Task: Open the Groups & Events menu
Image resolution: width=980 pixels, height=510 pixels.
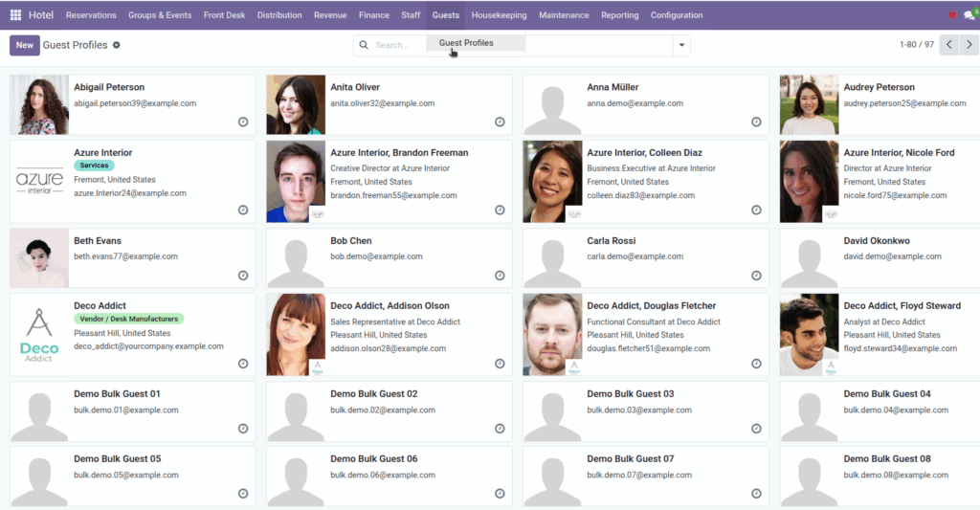Action: (x=160, y=15)
